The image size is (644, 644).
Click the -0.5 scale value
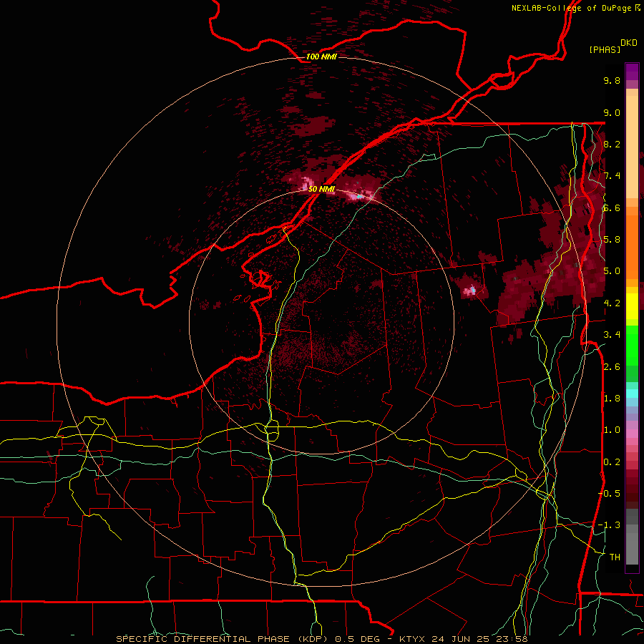[x=609, y=494]
